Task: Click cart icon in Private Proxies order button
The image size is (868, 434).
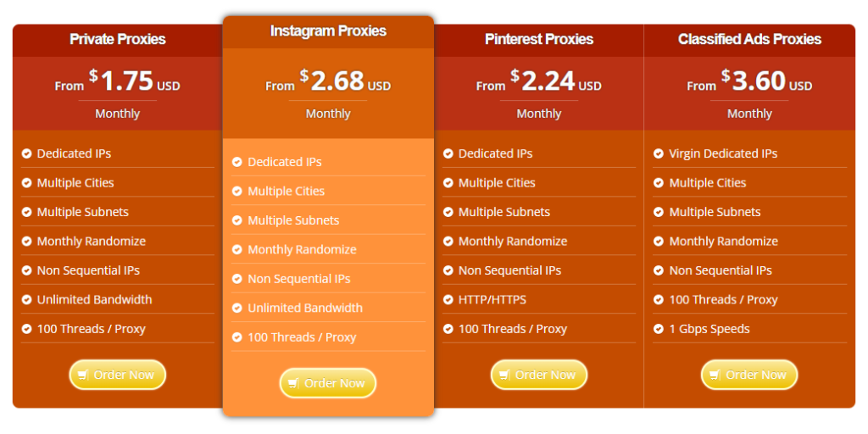Action: [x=83, y=375]
